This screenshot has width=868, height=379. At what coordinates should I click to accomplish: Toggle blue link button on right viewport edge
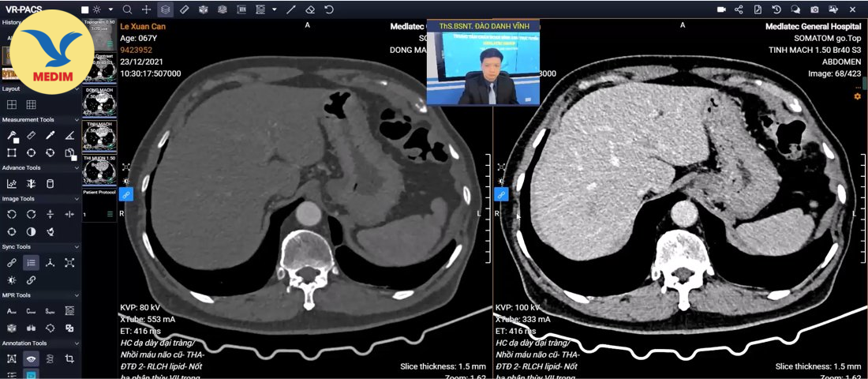point(501,194)
